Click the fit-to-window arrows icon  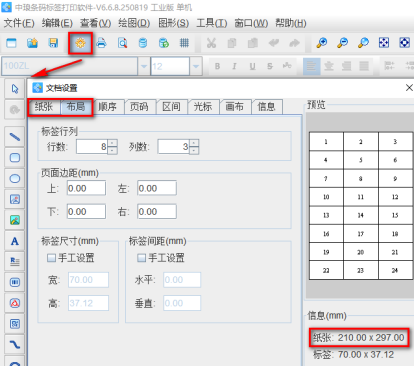tap(384, 43)
